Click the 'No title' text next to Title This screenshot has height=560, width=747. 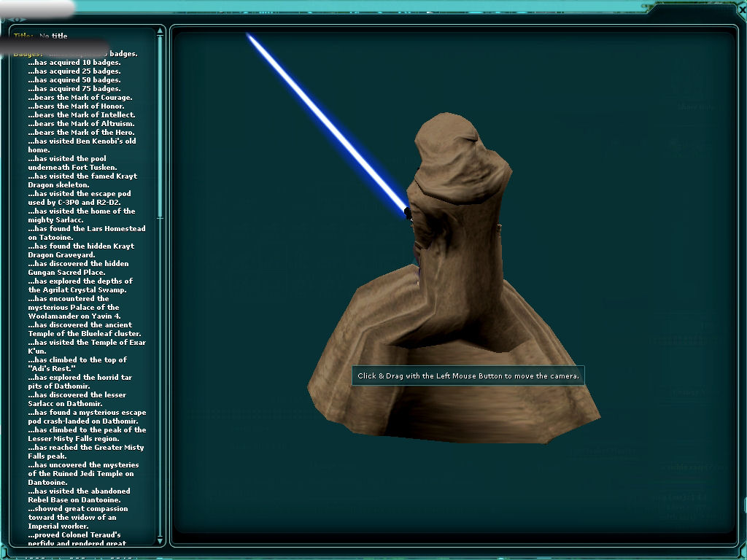point(53,36)
